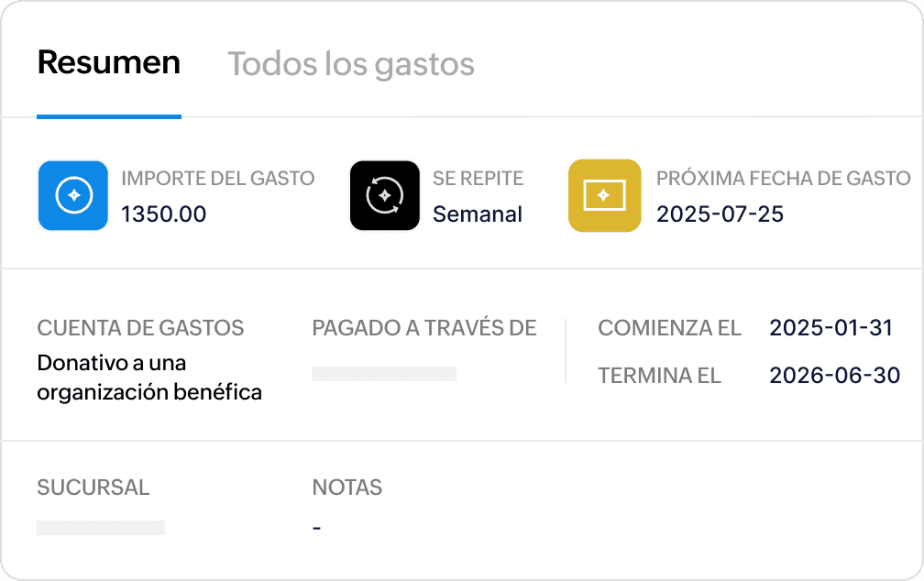Open the Todos los gastos tab
Viewport: 924px width, 581px height.
click(351, 63)
